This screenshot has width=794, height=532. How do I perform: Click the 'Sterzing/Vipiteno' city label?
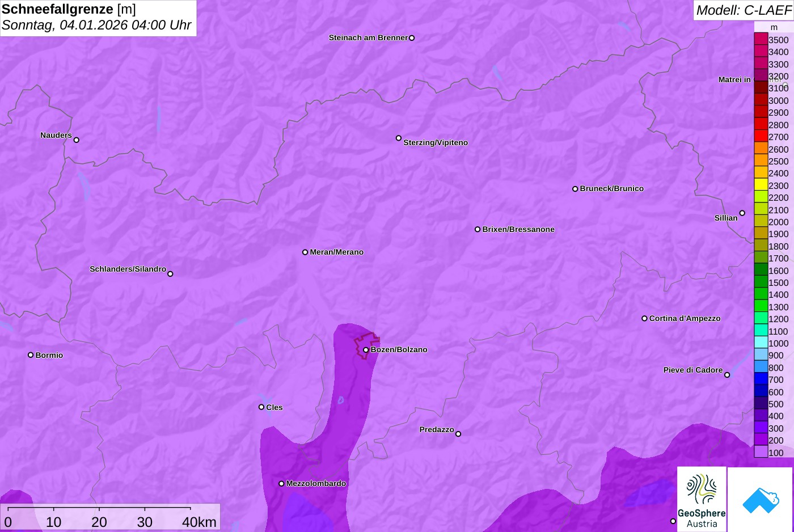coord(436,143)
